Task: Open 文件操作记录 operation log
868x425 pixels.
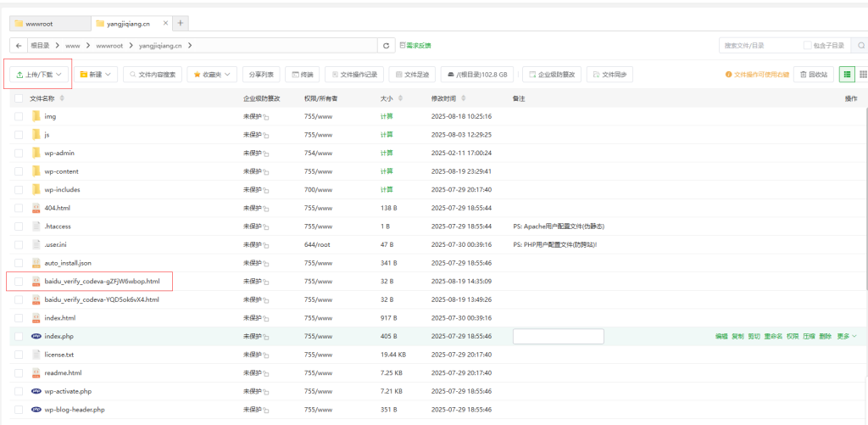Action: (353, 75)
